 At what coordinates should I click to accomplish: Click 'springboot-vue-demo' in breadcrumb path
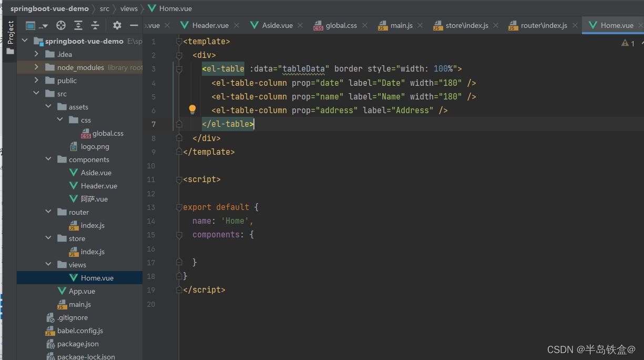49,8
